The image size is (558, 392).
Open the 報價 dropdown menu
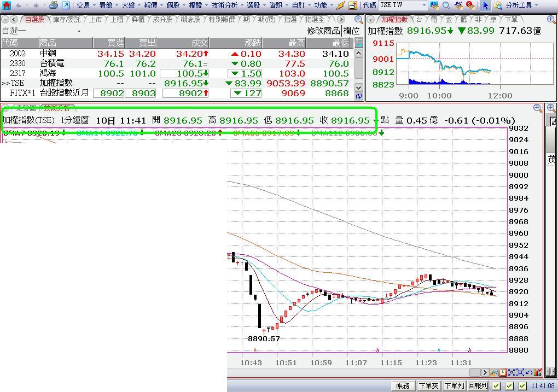153,5
